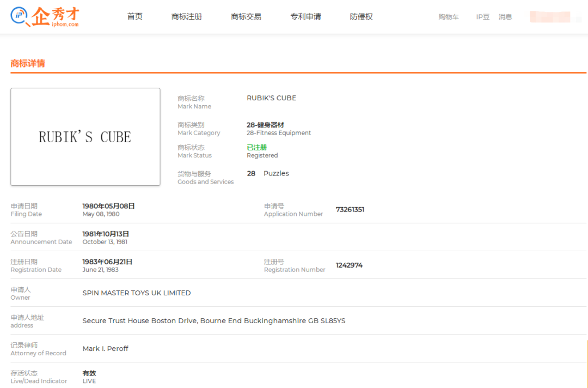Select the 28-Fitness Equipment English text
This screenshot has height=388, width=588.
(x=279, y=133)
